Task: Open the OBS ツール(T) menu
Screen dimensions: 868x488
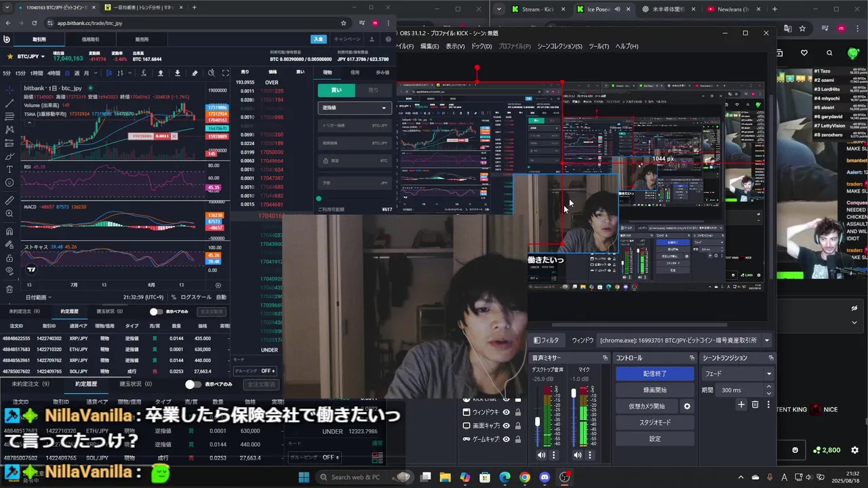Action: tap(599, 46)
